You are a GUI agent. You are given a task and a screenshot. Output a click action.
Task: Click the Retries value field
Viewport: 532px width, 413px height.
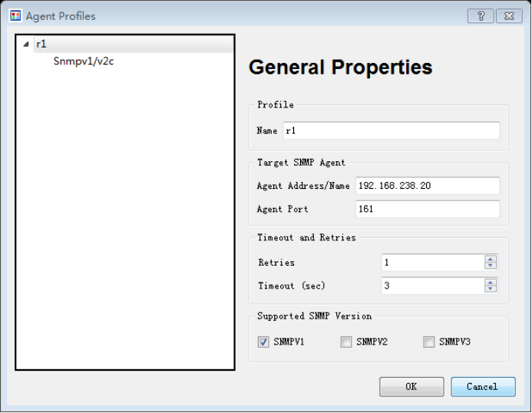tap(433, 263)
